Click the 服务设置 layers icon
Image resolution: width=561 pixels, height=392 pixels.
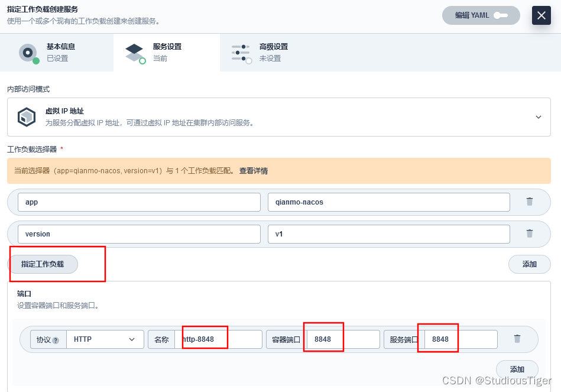coord(135,53)
